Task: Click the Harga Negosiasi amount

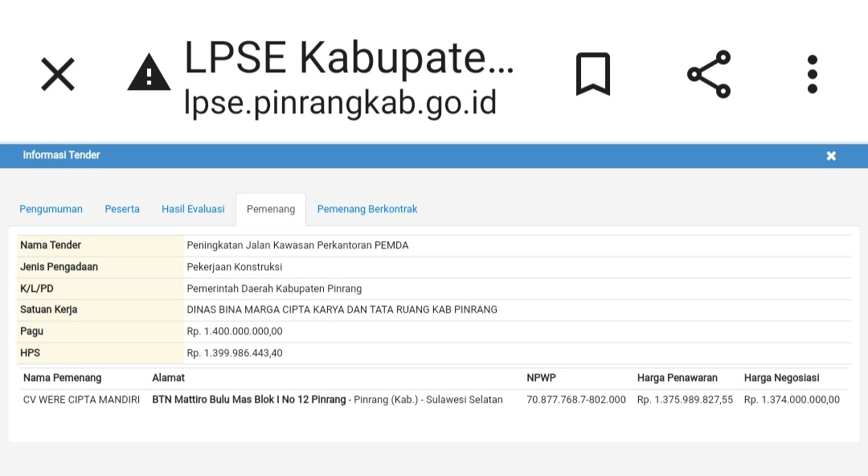Action: coord(792,400)
